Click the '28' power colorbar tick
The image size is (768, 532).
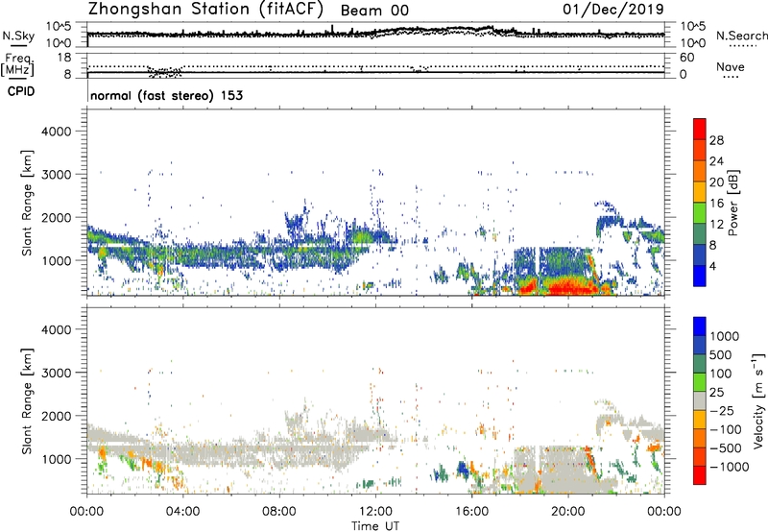[716, 140]
